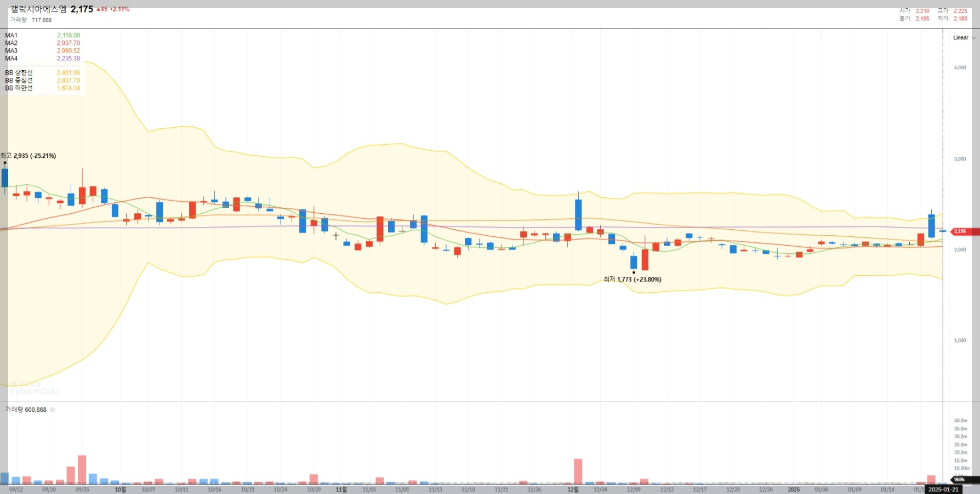This screenshot has height=494, width=980.
Task: Click MA3 value 2,090.52
Action: (69, 50)
